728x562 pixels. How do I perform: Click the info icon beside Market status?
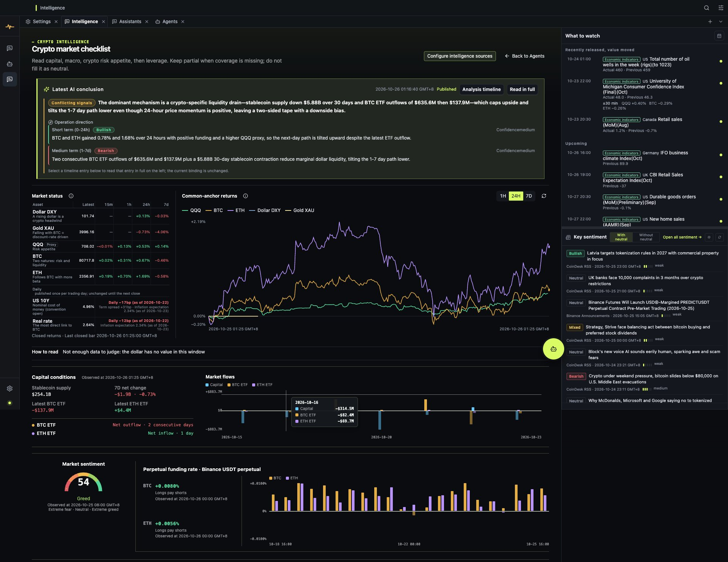[x=71, y=196]
